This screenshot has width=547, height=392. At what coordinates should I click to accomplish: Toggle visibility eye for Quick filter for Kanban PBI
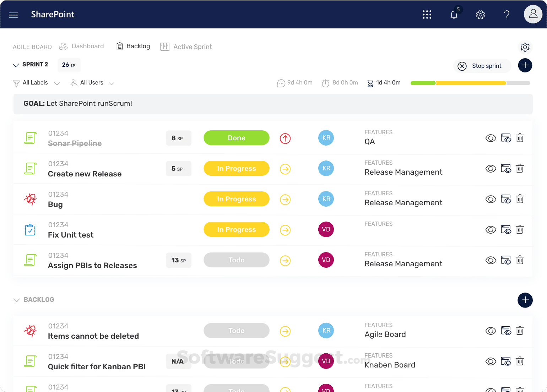point(491,361)
